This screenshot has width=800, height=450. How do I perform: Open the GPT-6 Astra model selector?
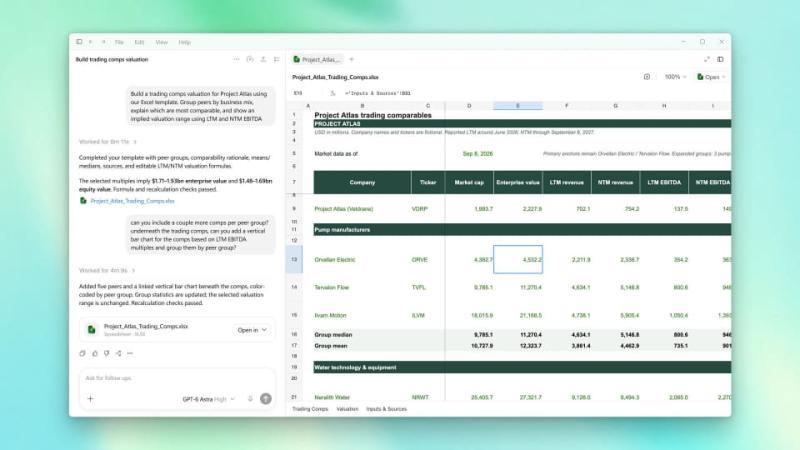click(x=208, y=399)
